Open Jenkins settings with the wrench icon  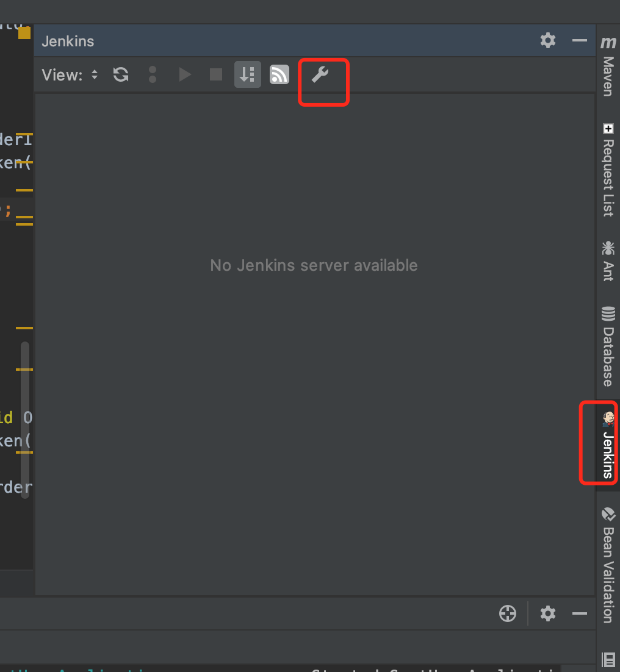tap(320, 74)
